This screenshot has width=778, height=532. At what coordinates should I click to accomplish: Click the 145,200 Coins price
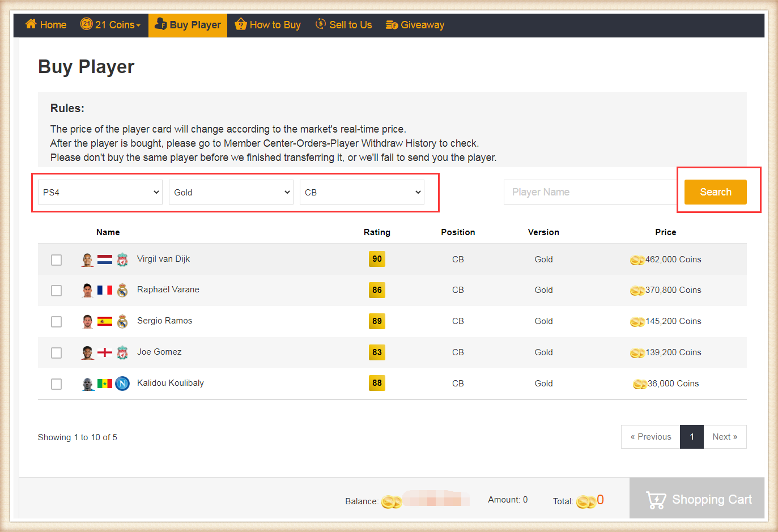click(673, 321)
